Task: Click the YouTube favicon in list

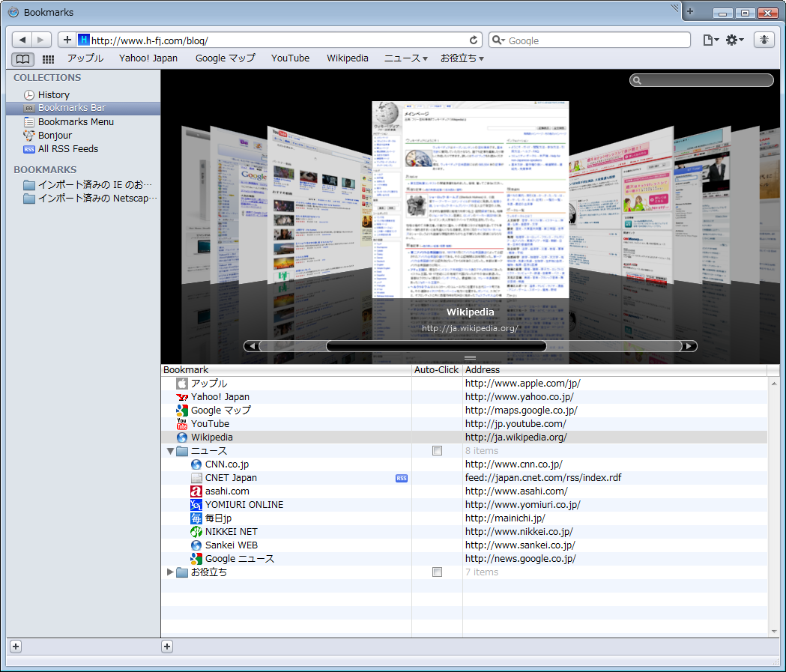Action: tap(182, 424)
